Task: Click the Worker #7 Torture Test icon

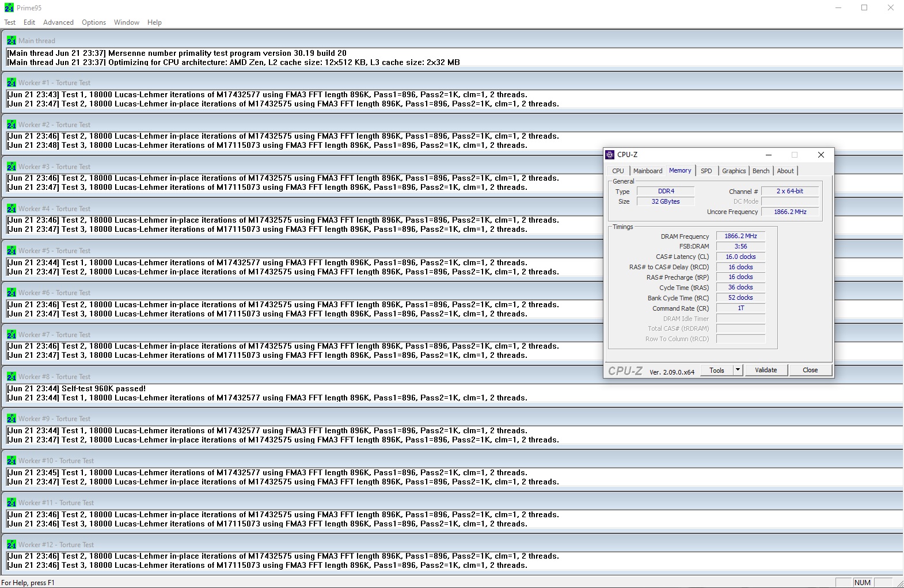Action: pos(12,334)
